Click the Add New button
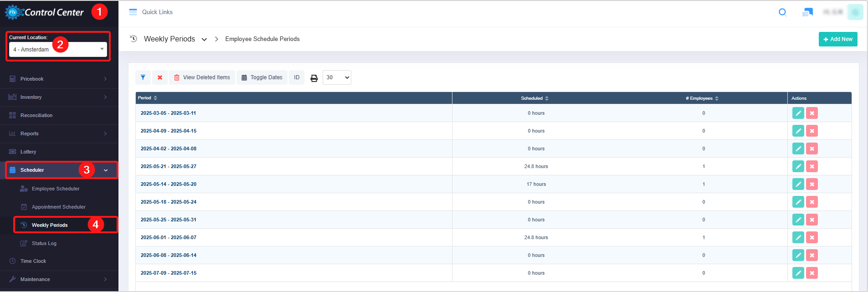Image resolution: width=868 pixels, height=292 pixels. click(x=837, y=39)
